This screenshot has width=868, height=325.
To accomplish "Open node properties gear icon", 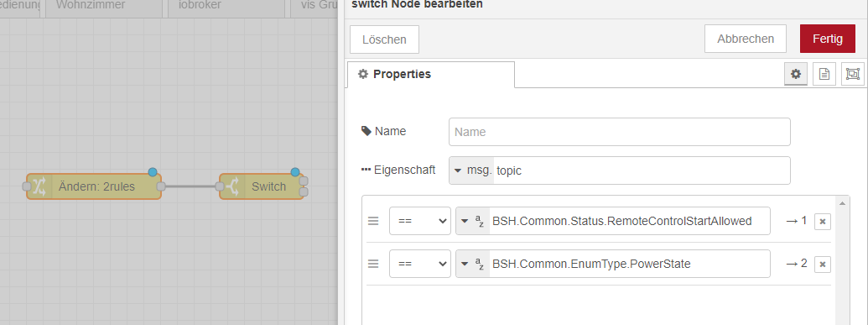I will tap(796, 74).
